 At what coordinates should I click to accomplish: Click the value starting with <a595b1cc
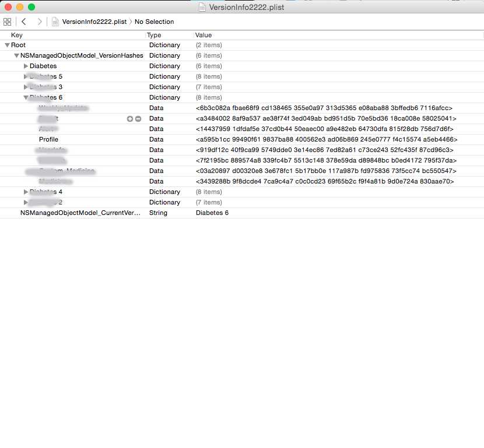point(327,139)
